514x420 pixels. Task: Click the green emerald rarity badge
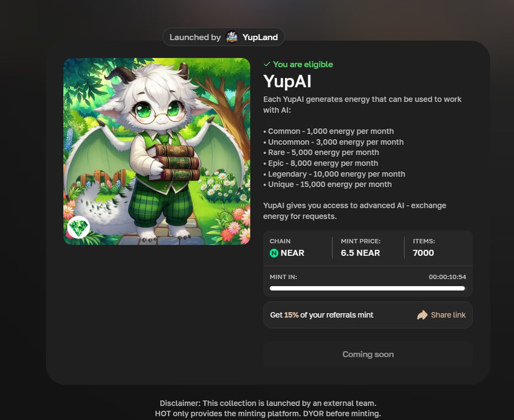tap(79, 227)
